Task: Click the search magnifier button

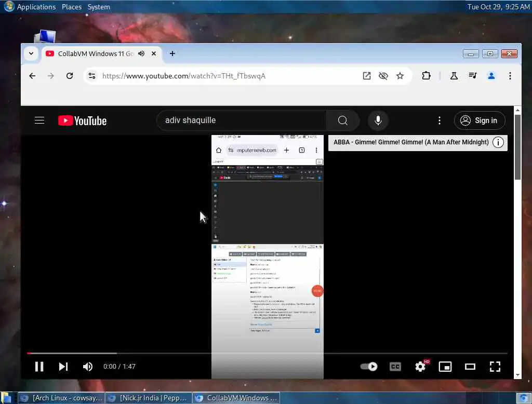Action: [343, 120]
